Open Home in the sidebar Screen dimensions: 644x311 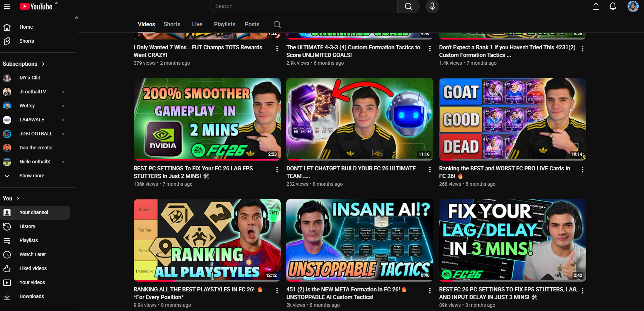[x=35, y=27]
